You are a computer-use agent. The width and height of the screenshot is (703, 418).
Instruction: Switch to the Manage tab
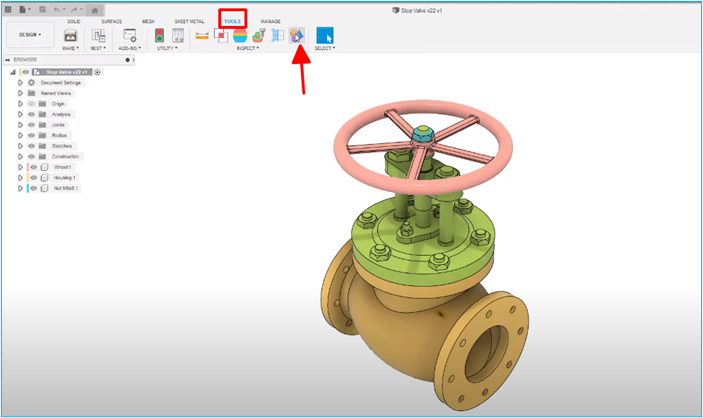click(x=270, y=21)
